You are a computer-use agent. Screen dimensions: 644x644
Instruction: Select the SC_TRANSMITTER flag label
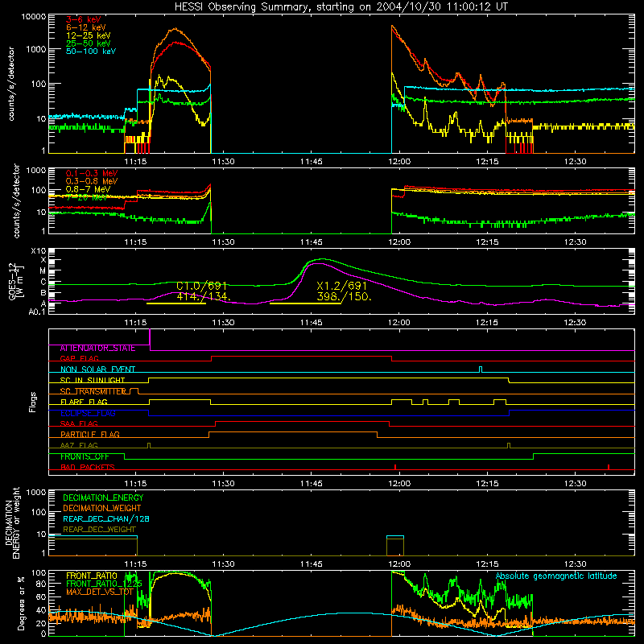click(x=93, y=391)
